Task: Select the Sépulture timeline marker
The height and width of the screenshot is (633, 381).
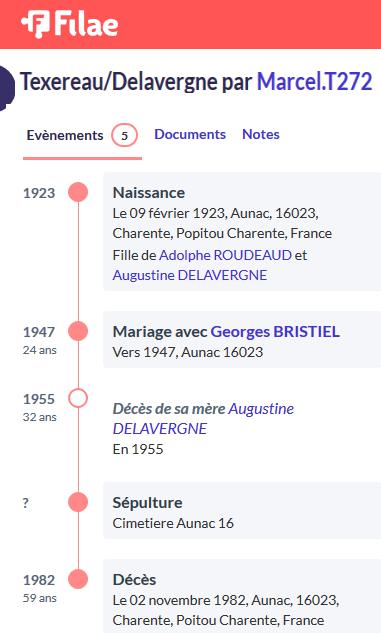Action: (78, 503)
